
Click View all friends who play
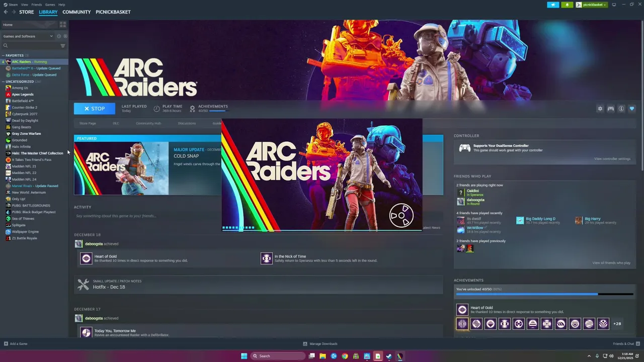[611, 263]
